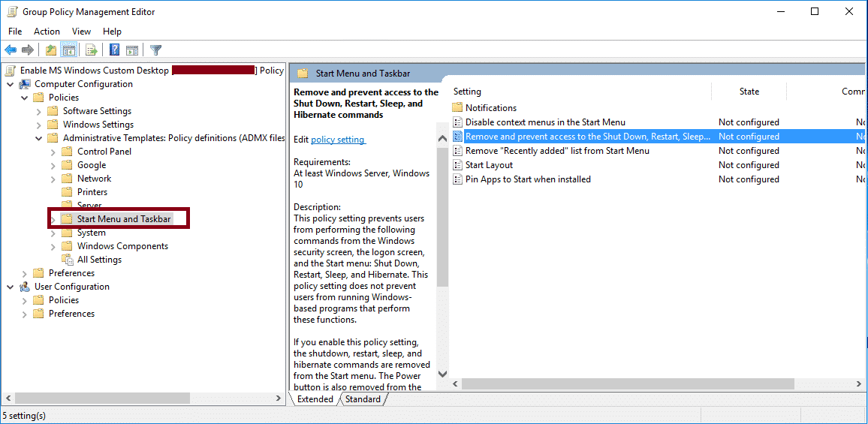
Task: Switch to the Standard tab
Action: click(x=363, y=399)
